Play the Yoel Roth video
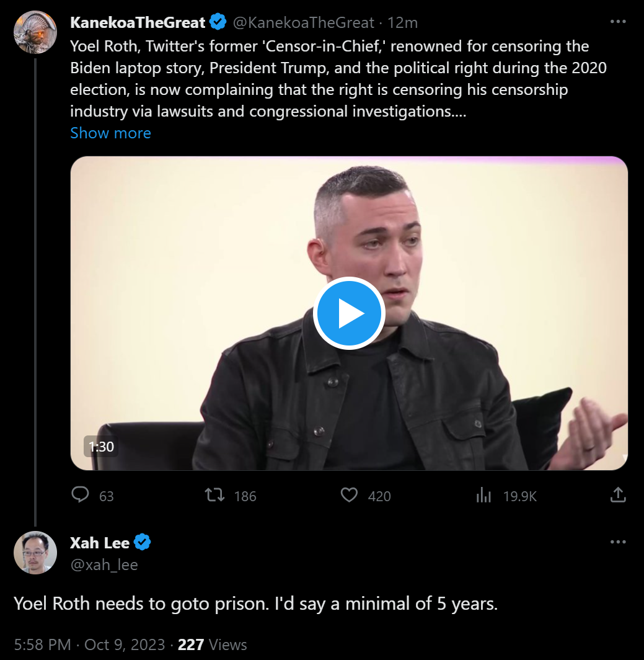644x660 pixels. pyautogui.click(x=349, y=313)
